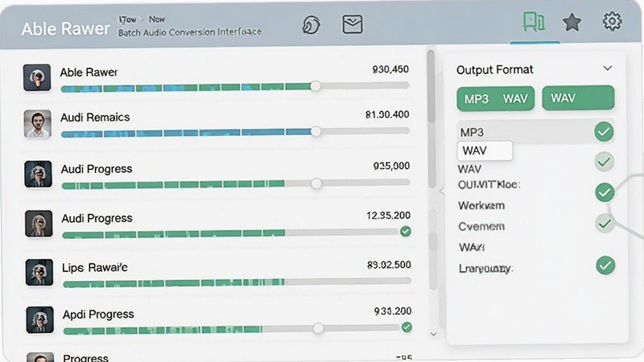Click the Batch Audio Conversion Interface subtitle
The image size is (644, 362).
(190, 32)
